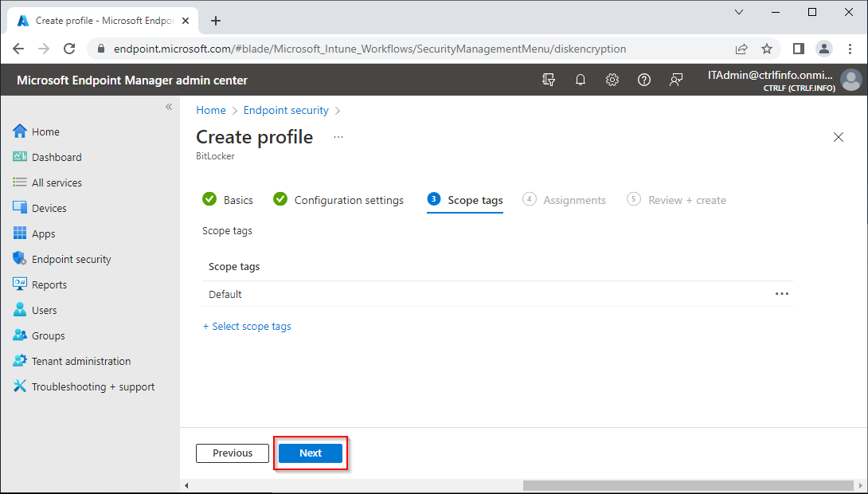The image size is (868, 494).
Task: Open the ellipsis menu for Default tag
Action: click(x=781, y=294)
